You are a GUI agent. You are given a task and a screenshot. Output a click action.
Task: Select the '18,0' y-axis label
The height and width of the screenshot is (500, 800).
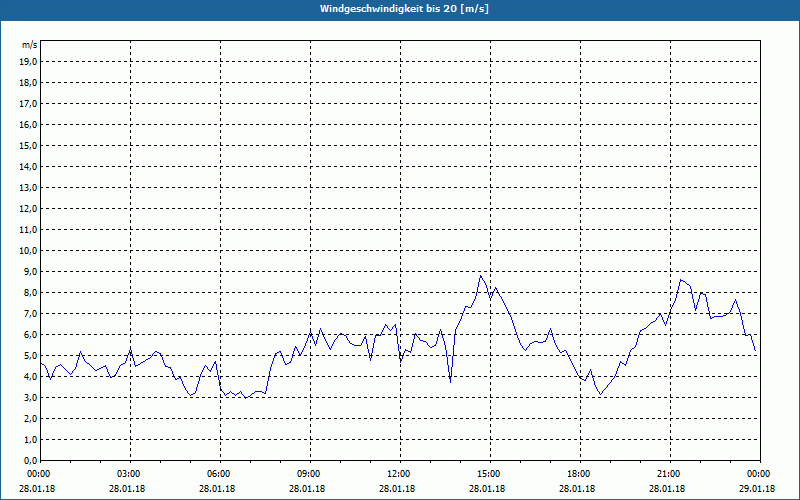tap(28, 83)
